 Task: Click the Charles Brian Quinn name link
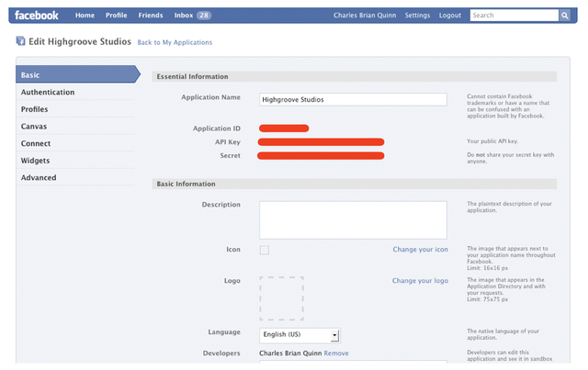click(x=365, y=16)
